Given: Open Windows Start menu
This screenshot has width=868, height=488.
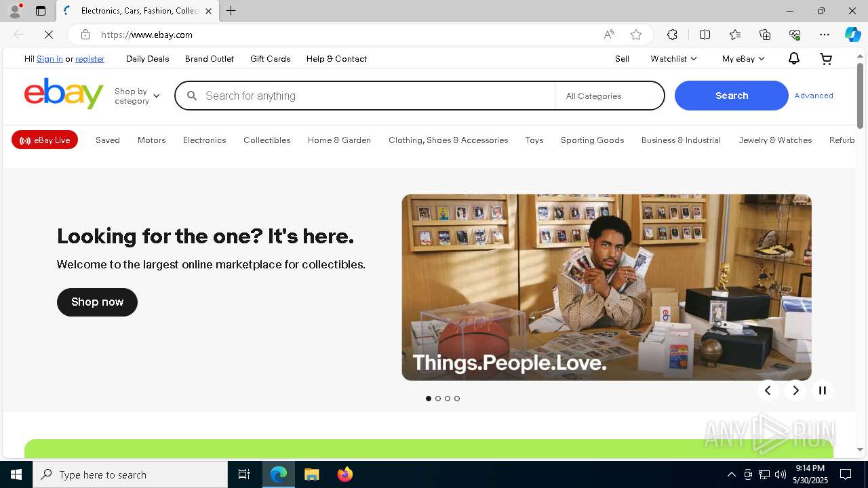Looking at the screenshot, I should (16, 474).
